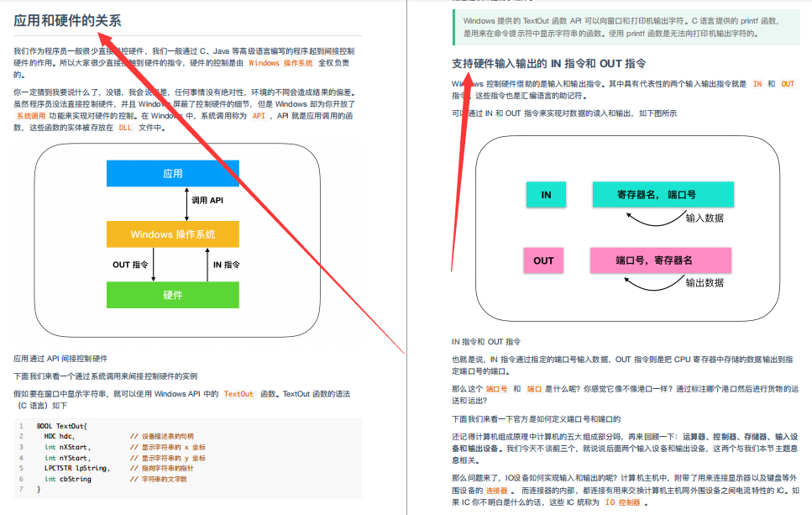Click the green 硬件 box
This screenshot has width=812, height=515.
click(172, 295)
